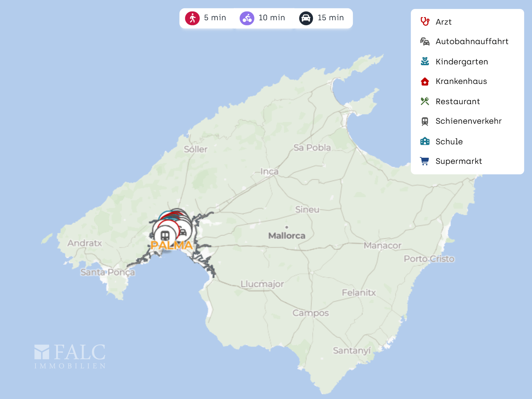The height and width of the screenshot is (399, 532).
Task: Toggle the Schienenverkehr category label
Action: 468,121
